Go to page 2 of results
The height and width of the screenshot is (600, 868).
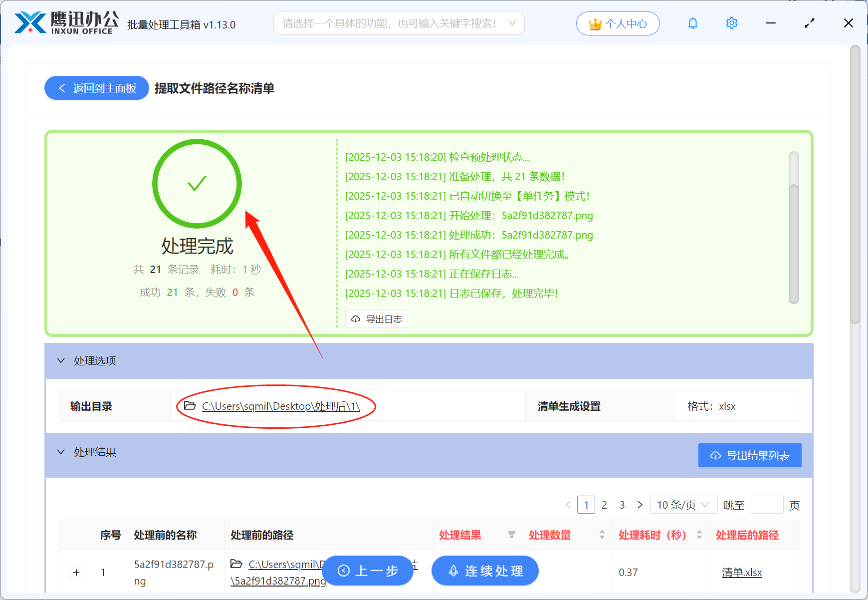[x=604, y=505]
